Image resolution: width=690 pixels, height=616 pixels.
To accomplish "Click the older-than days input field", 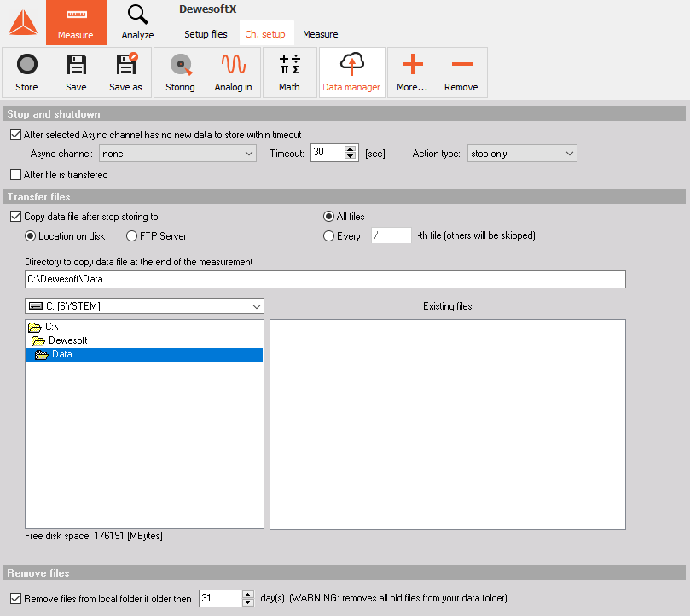I will (x=220, y=598).
